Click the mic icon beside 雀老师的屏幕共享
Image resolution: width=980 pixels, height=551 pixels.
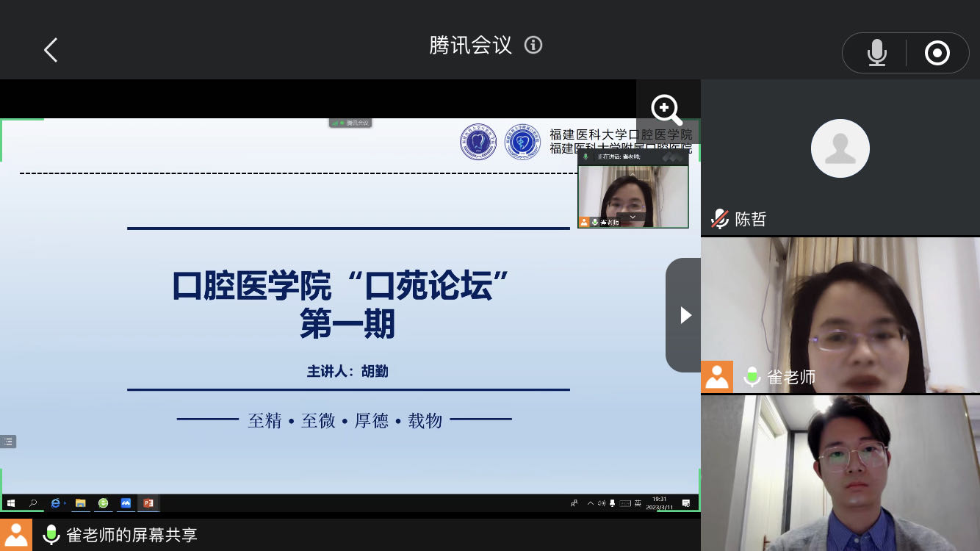tap(51, 535)
